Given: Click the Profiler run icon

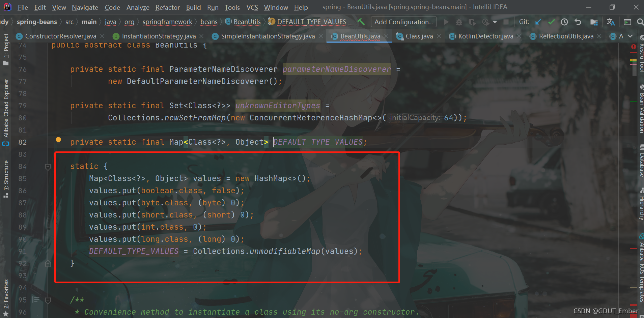Looking at the screenshot, I should pyautogui.click(x=486, y=22).
